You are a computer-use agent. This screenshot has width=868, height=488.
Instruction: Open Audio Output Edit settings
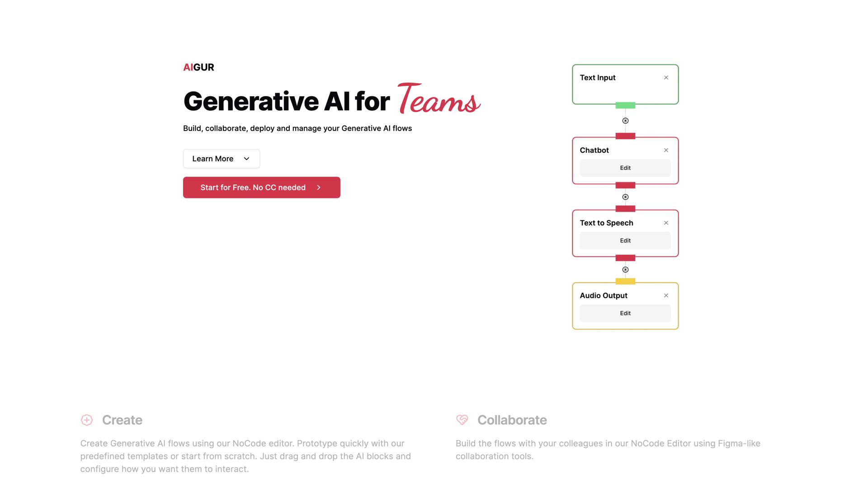pyautogui.click(x=625, y=313)
